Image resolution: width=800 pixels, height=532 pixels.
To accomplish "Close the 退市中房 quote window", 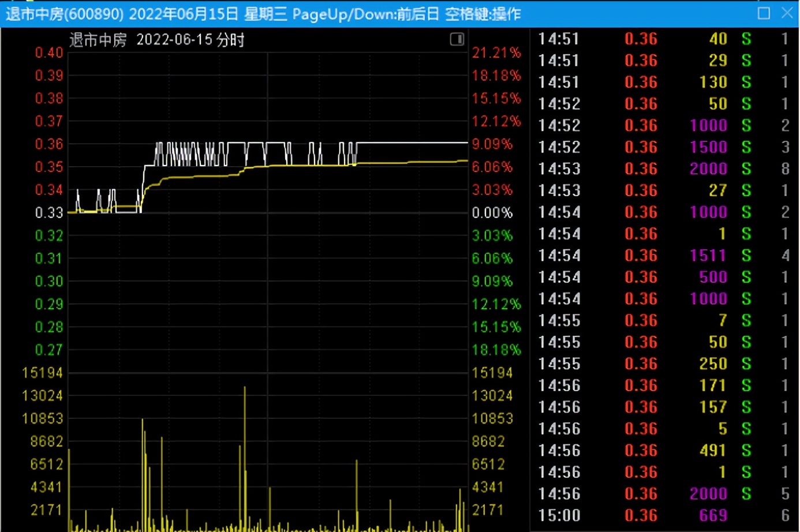I will click(787, 13).
